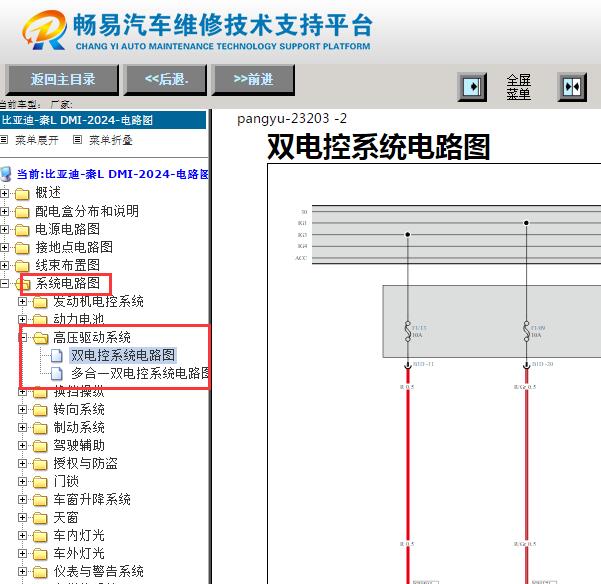Select the 比亚迪-秦L DMI-2024-电路图 header bar

coord(103,120)
